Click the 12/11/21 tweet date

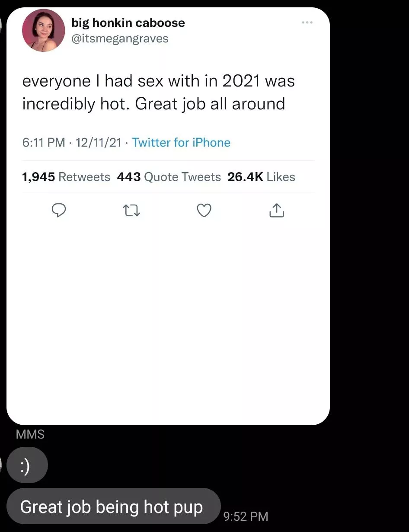point(98,142)
